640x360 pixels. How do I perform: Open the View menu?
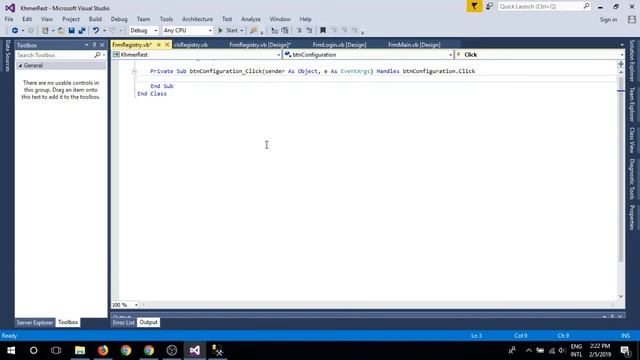[x=47, y=19]
